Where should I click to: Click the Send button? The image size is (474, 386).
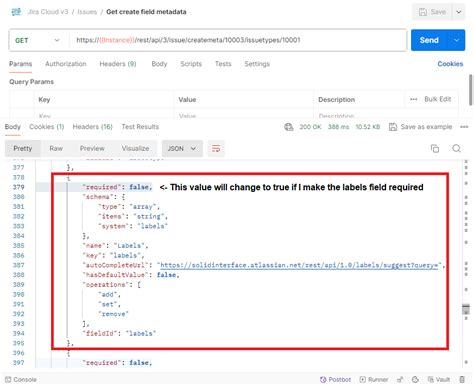tap(429, 40)
